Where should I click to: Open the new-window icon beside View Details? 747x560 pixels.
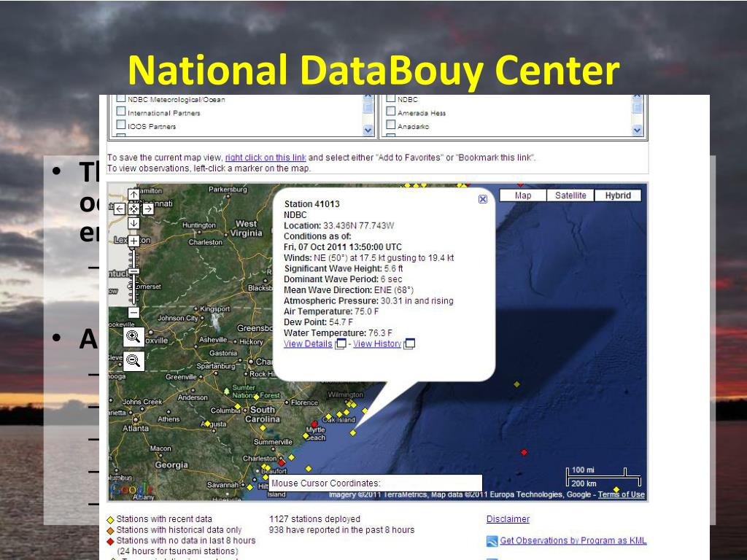[x=341, y=344]
